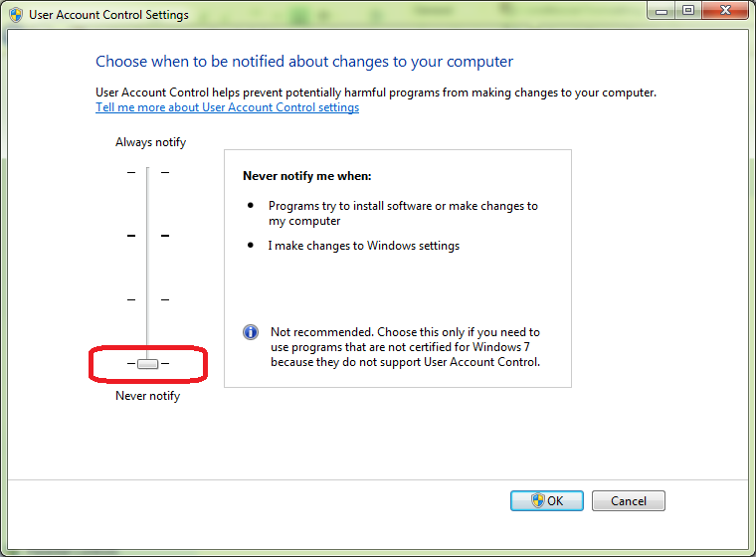Click the blue information icon beside Not recommended
Viewport: 756px width, 557px height.
(251, 332)
